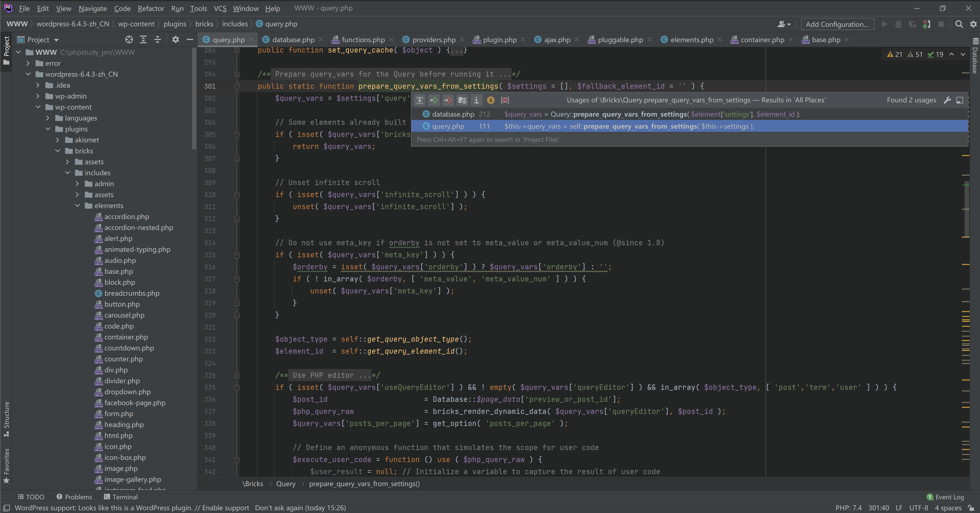Select query.php line 111 usage result
This screenshot has height=513, width=980.
(x=689, y=126)
